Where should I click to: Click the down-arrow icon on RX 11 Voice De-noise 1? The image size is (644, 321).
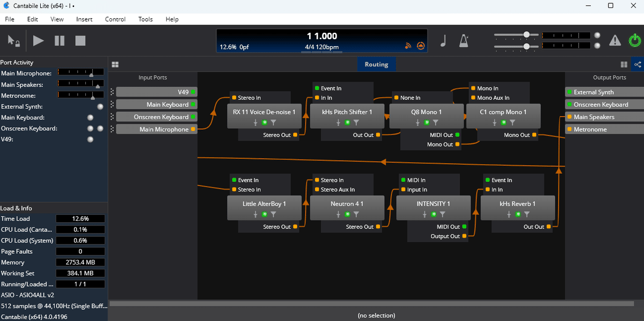255,123
